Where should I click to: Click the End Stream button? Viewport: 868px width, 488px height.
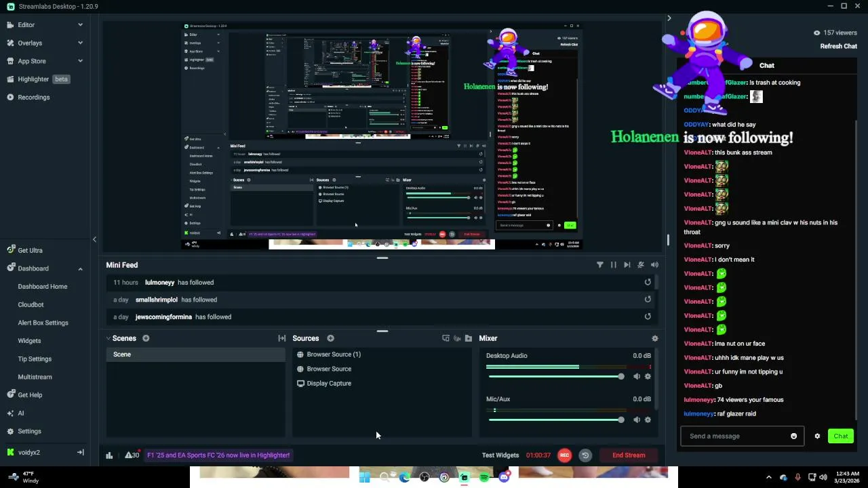[629, 455]
